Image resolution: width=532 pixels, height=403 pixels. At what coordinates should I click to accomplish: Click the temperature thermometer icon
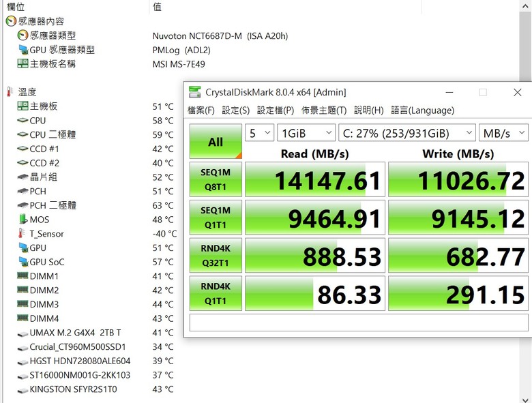pyautogui.click(x=10, y=91)
